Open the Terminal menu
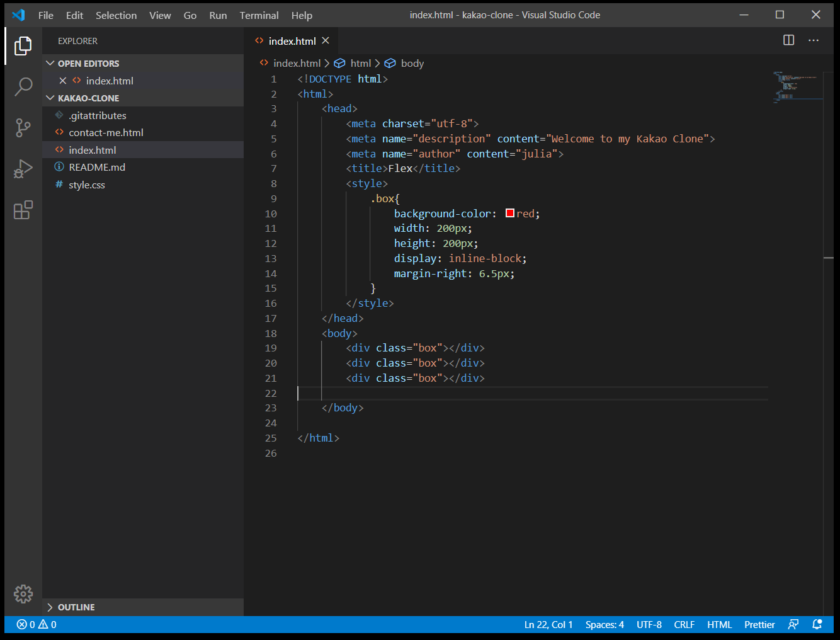The image size is (840, 640). 259,15
